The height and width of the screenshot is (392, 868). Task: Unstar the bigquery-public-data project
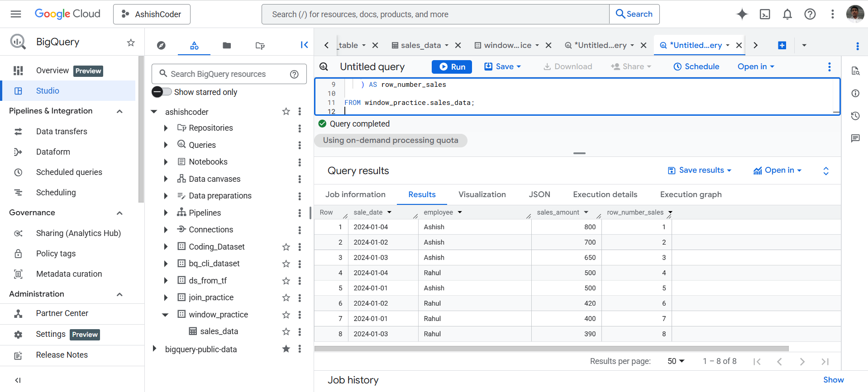coord(286,349)
